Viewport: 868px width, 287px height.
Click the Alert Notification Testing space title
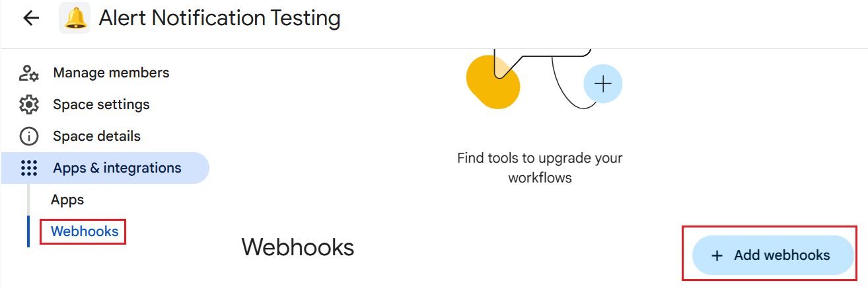pos(219,18)
